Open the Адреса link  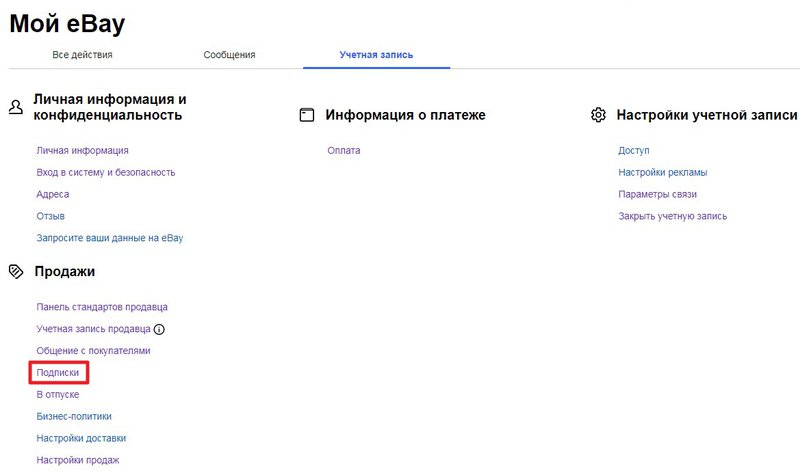(x=53, y=194)
